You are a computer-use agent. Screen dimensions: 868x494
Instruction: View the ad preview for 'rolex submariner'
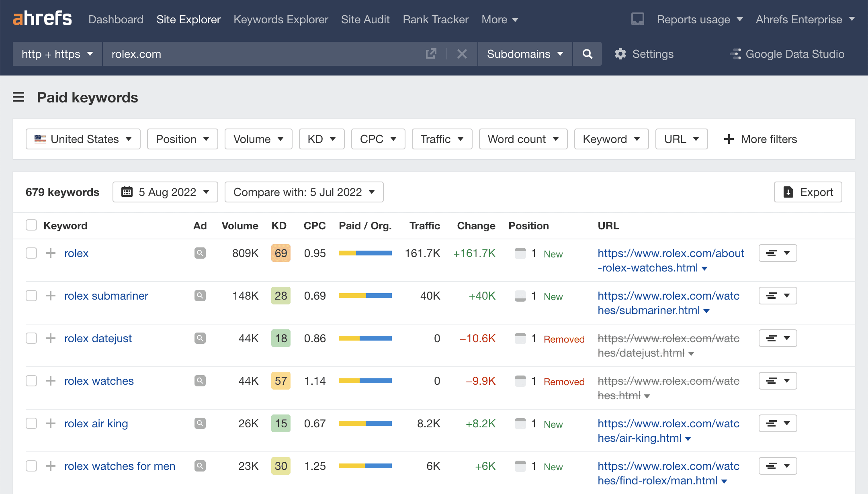[200, 296]
